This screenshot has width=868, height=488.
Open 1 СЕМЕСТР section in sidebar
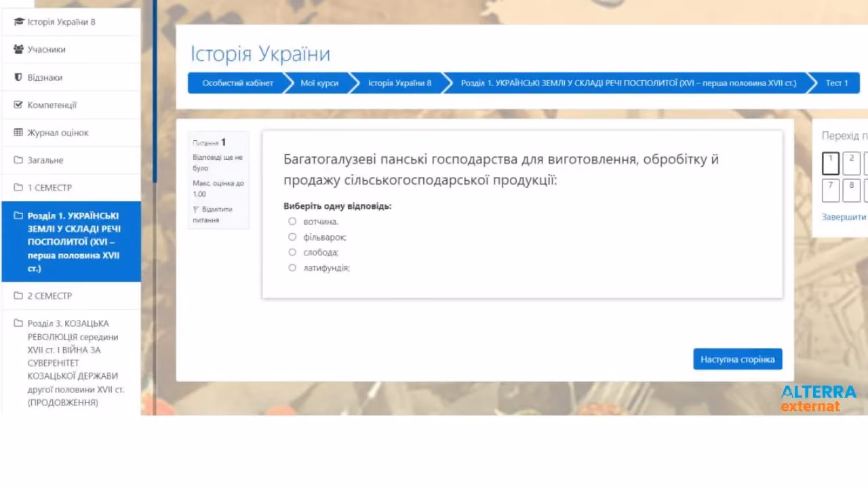point(71,187)
